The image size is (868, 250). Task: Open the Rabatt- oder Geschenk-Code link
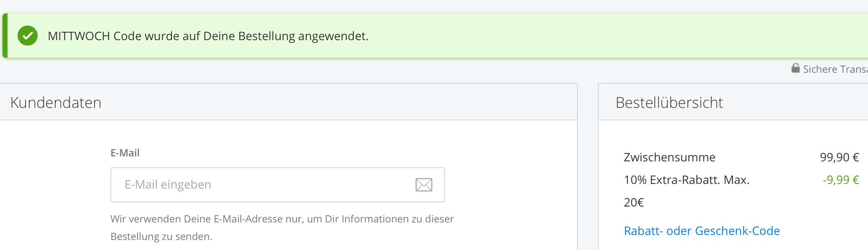(x=702, y=231)
